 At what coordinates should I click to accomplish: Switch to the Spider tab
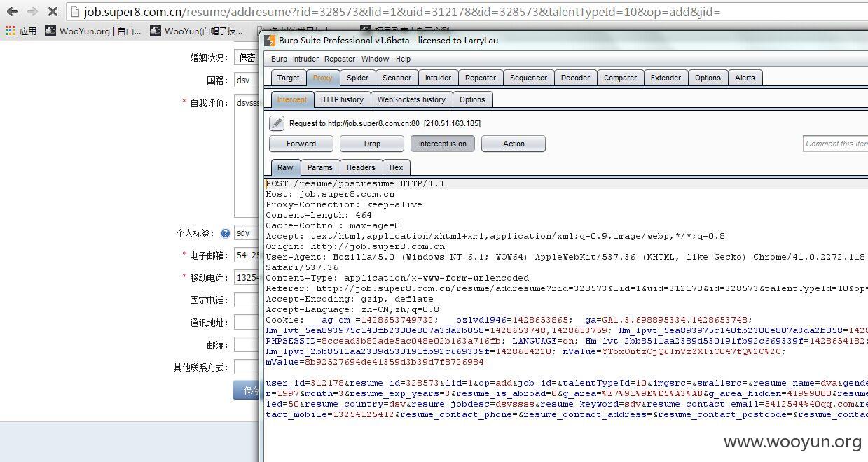(357, 78)
